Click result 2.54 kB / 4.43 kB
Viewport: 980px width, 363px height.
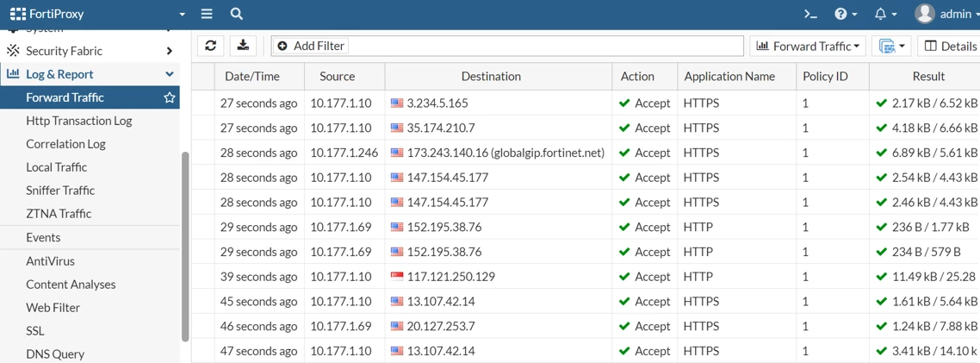[x=935, y=178]
